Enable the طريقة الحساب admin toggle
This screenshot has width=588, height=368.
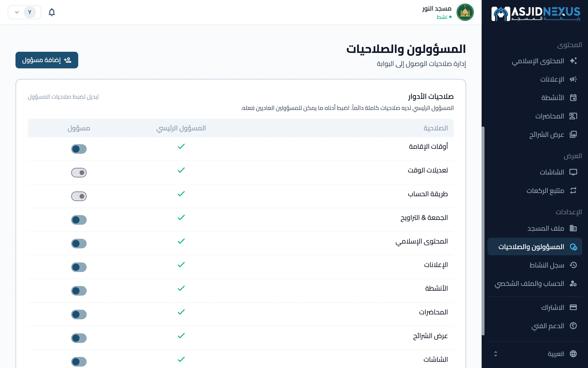[79, 196]
